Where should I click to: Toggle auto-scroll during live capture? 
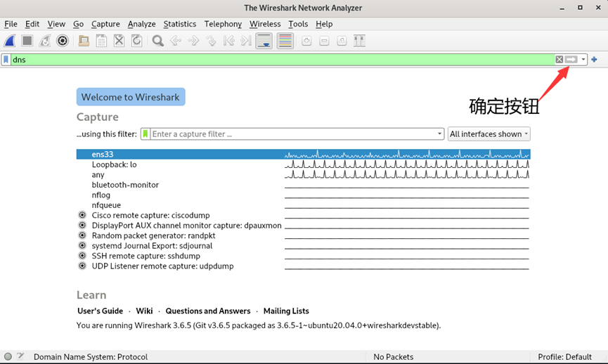point(264,41)
